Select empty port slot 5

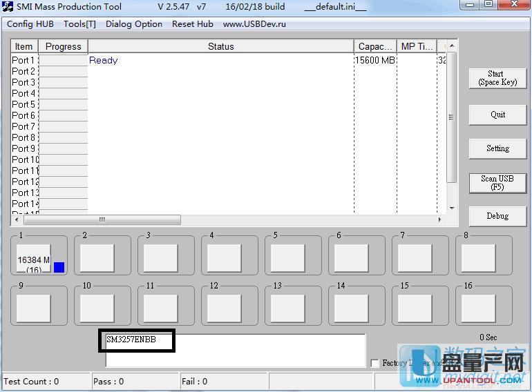287,258
